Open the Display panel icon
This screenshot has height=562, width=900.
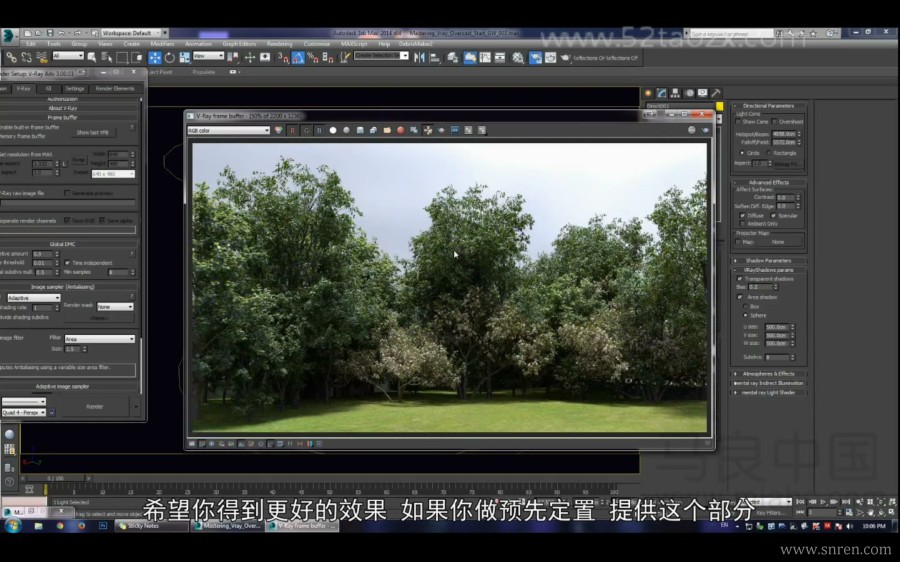coord(702,93)
